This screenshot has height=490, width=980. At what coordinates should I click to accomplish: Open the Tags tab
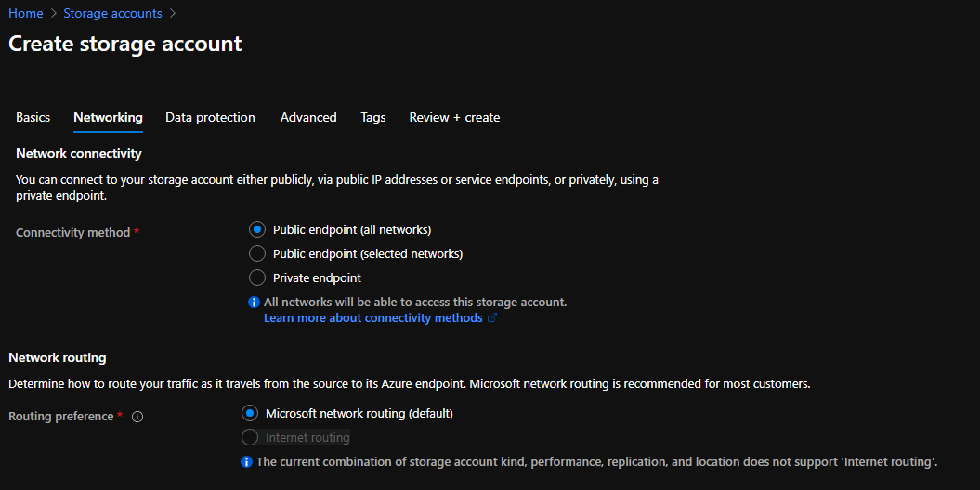point(372,118)
